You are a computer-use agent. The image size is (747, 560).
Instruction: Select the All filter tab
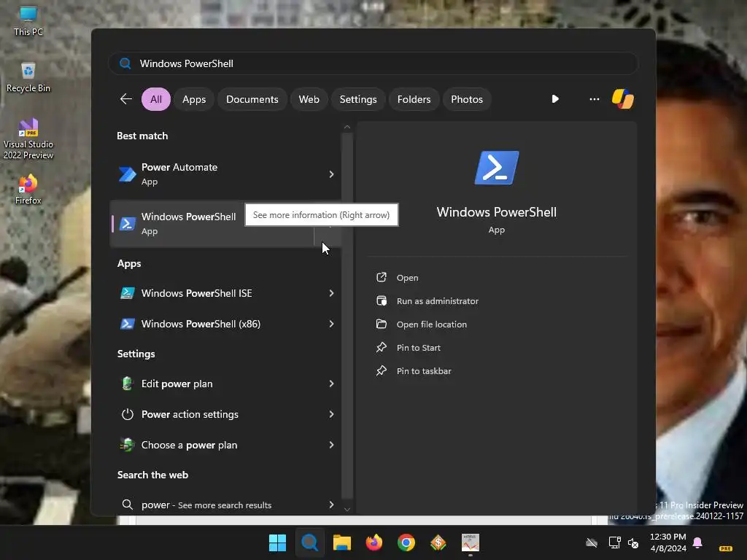pos(156,99)
